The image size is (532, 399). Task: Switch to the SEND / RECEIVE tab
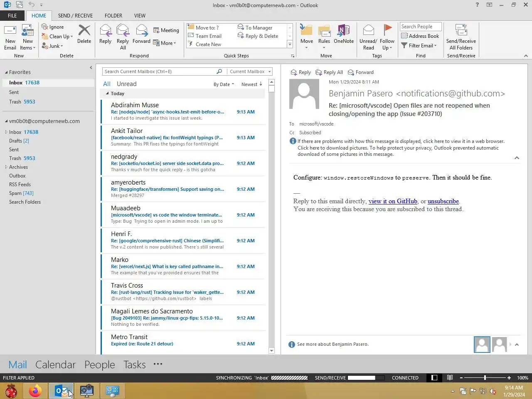click(x=75, y=16)
